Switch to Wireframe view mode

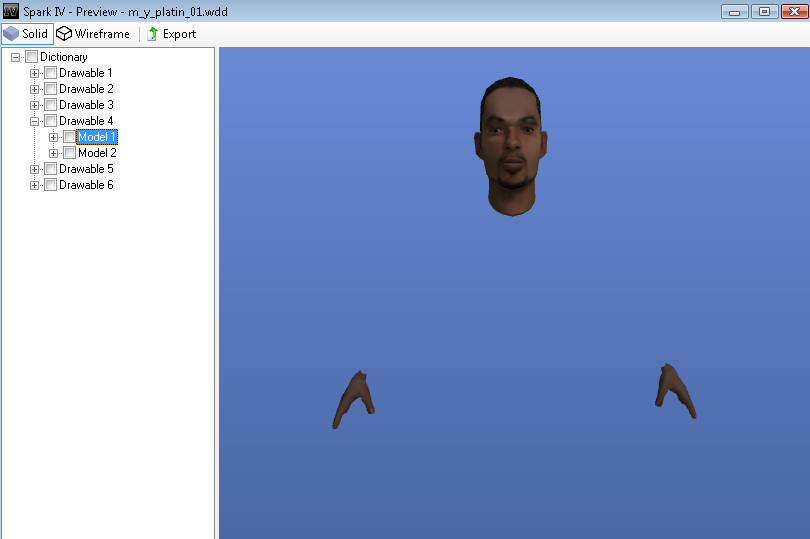coord(93,34)
